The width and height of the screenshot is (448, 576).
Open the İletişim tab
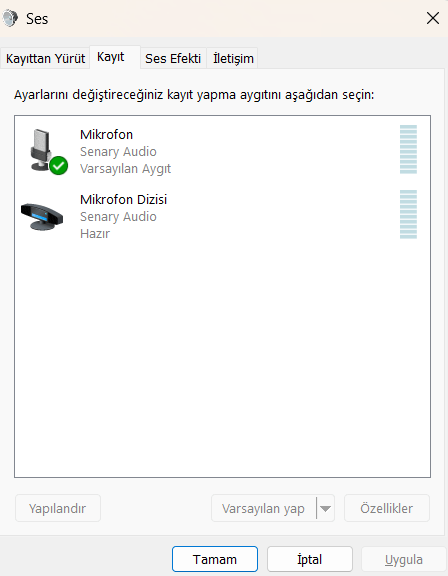[x=233, y=58]
